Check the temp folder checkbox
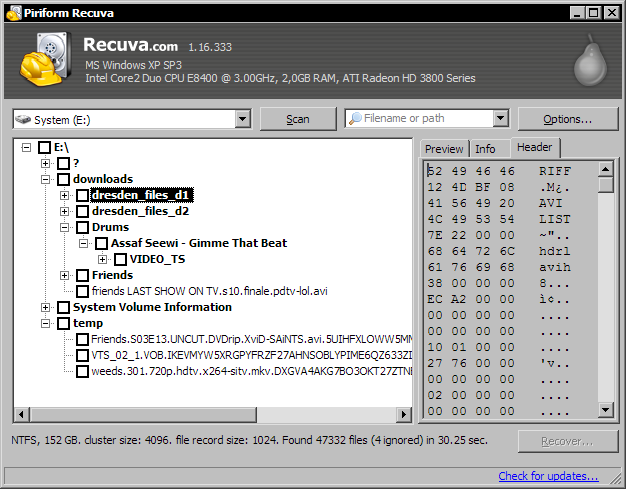 pyautogui.click(x=63, y=323)
